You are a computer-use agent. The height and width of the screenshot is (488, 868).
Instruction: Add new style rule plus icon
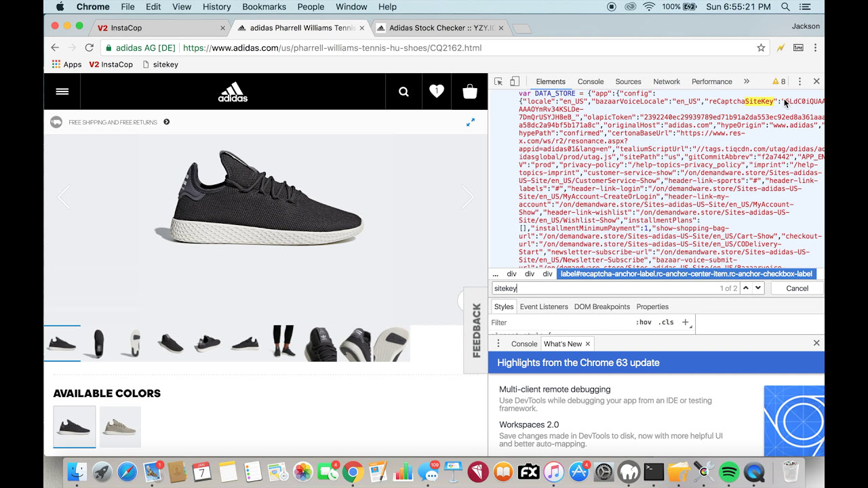686,323
